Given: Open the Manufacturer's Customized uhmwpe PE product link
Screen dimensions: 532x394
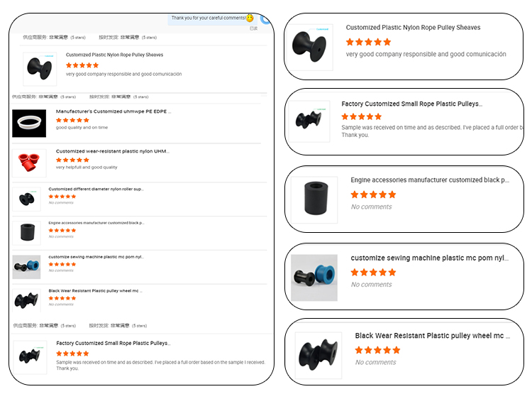Looking at the screenshot, I should click(113, 111).
